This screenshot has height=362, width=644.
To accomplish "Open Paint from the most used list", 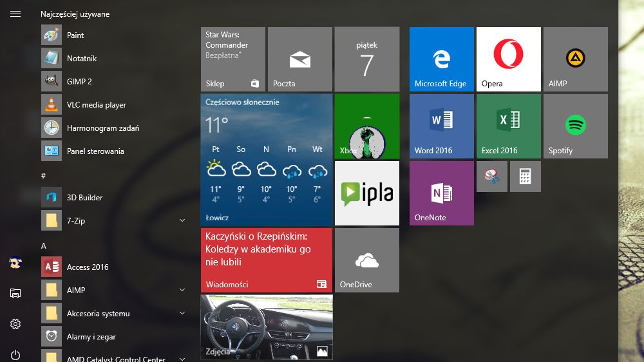I will tap(113, 35).
